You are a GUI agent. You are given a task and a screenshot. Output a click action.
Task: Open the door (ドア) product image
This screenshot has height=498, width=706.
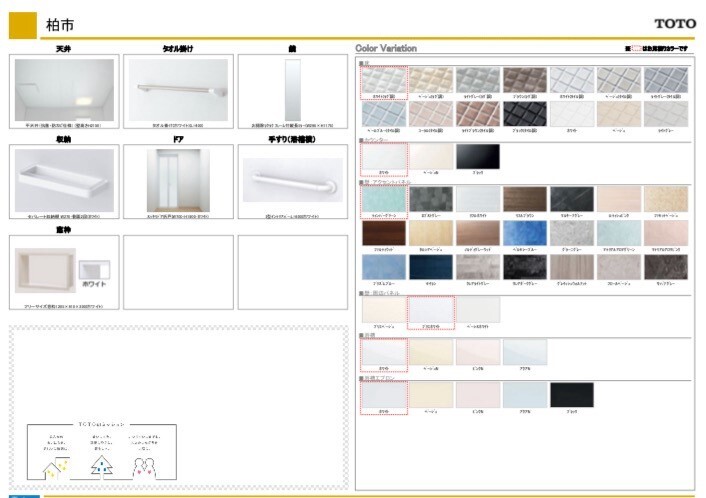tap(177, 179)
